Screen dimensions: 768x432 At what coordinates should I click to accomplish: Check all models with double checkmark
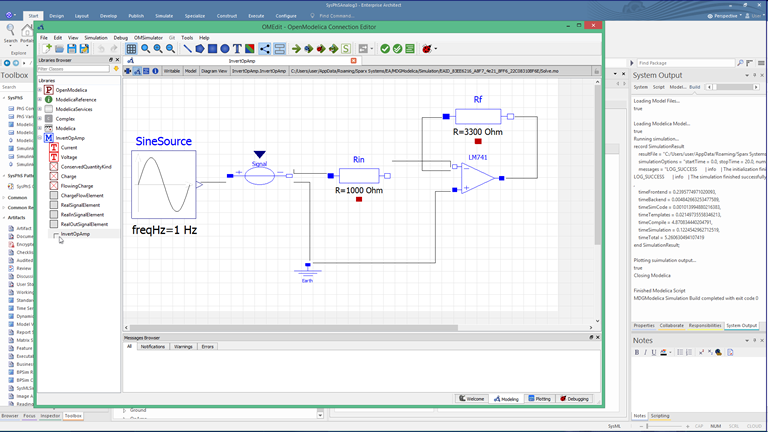pyautogui.click(x=397, y=48)
